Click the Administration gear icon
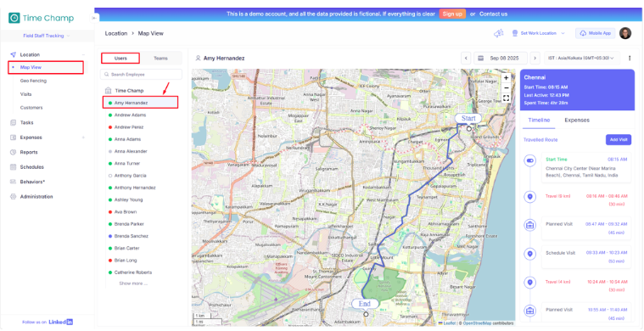 13,197
